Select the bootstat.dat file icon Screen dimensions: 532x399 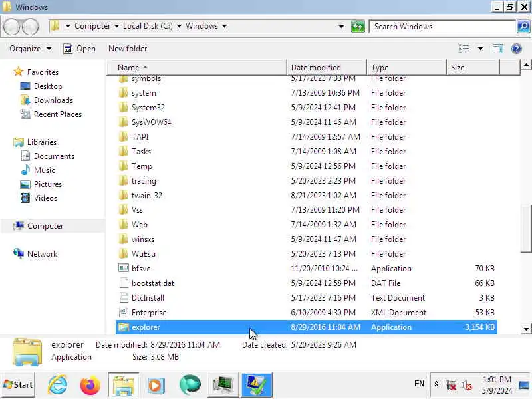tap(124, 283)
